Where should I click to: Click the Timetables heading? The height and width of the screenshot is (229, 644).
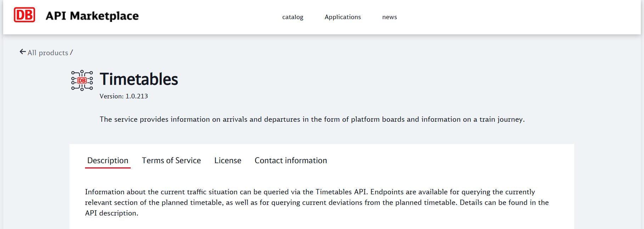pos(139,79)
